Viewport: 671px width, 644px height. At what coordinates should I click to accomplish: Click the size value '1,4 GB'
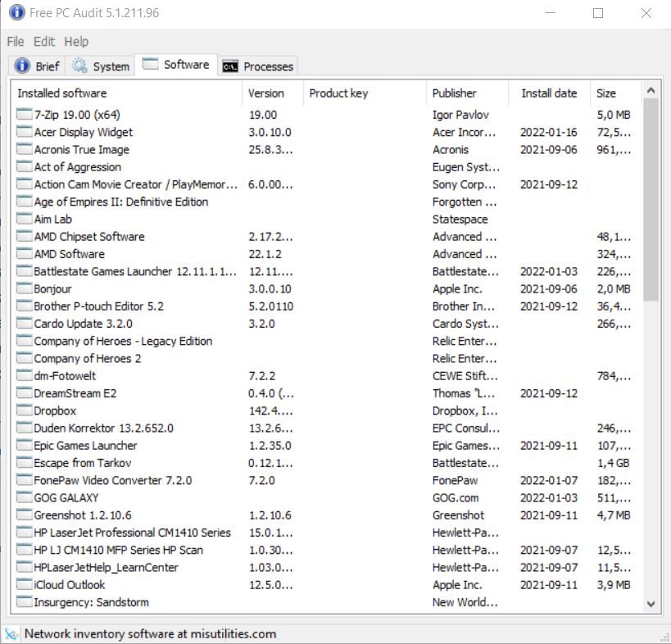pos(613,463)
